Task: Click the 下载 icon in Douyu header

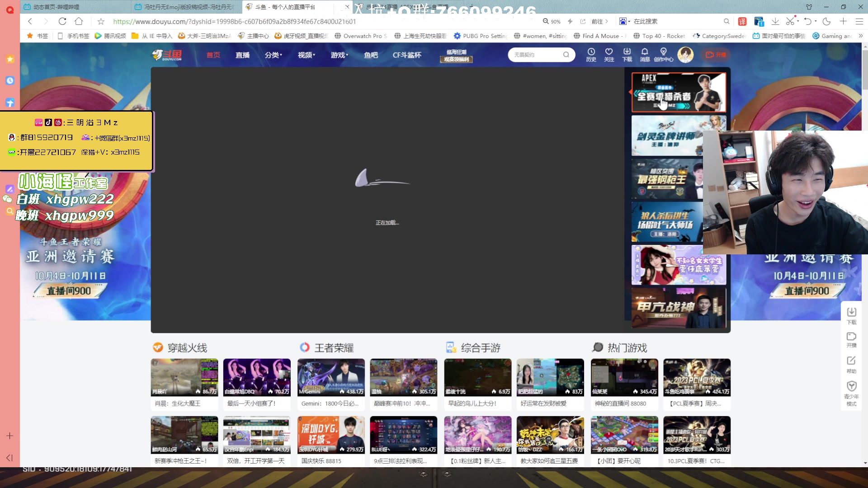Action: pyautogui.click(x=627, y=55)
